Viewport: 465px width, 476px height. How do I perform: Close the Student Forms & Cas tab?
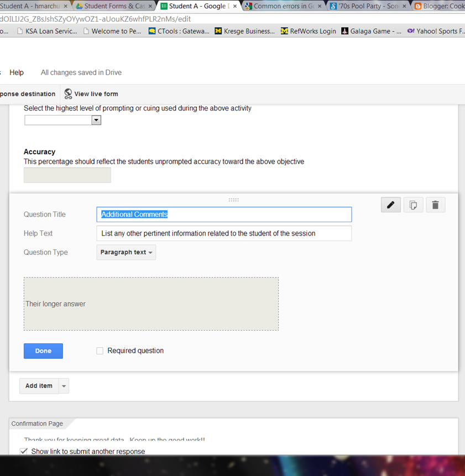150,6
